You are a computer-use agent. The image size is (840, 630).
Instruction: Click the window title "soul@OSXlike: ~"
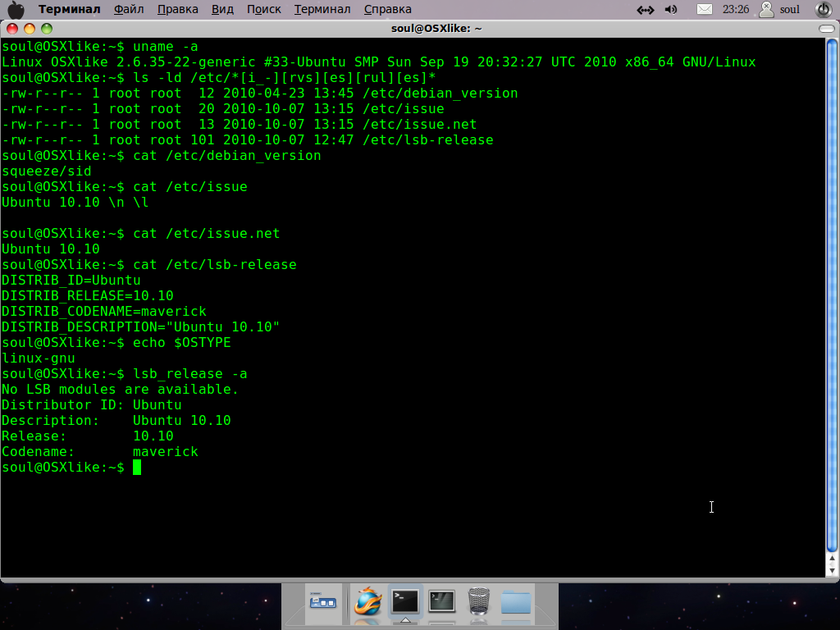pos(436,29)
